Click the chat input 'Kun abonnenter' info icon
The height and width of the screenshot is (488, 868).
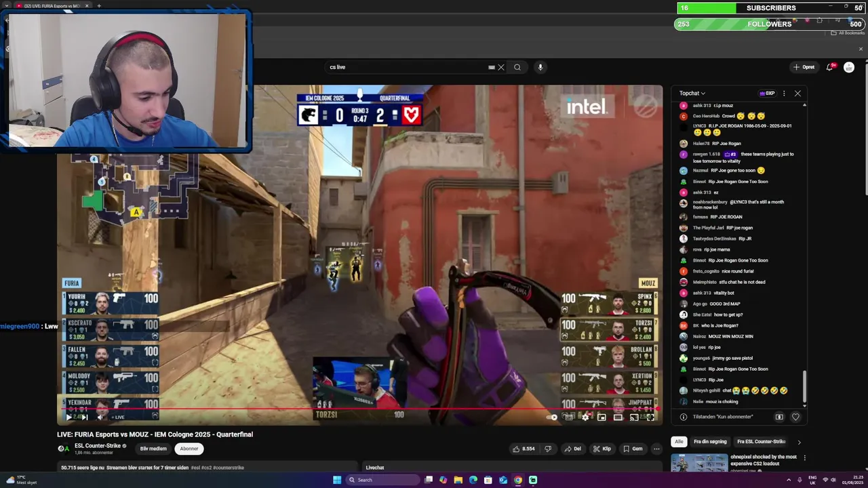tap(684, 417)
